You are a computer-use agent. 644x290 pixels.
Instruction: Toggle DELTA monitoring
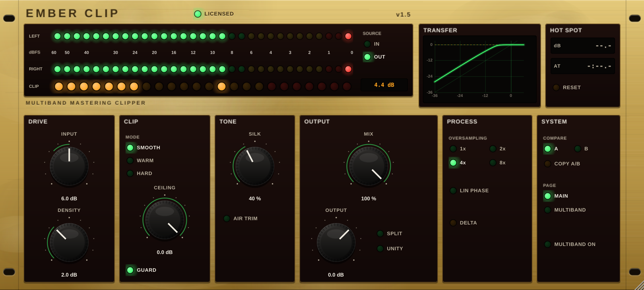pos(463,223)
